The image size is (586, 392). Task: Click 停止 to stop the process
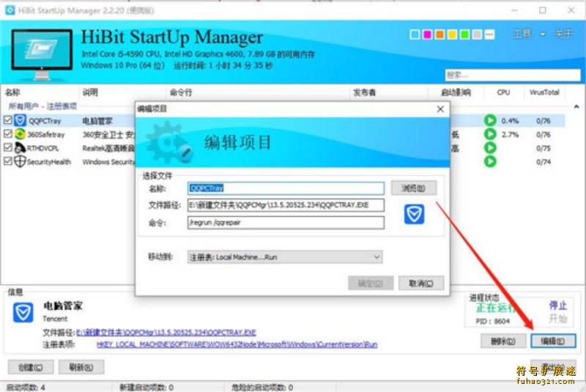point(558,306)
